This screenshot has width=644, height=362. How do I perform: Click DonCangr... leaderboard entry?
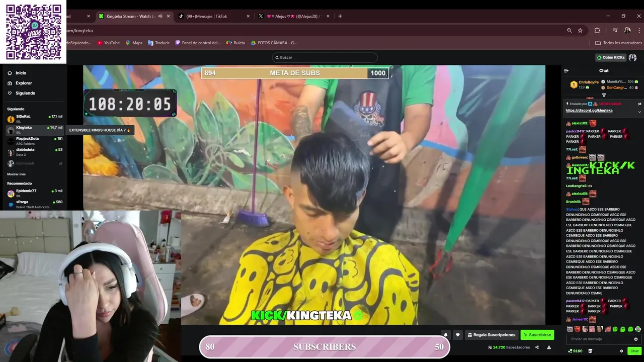(619, 87)
